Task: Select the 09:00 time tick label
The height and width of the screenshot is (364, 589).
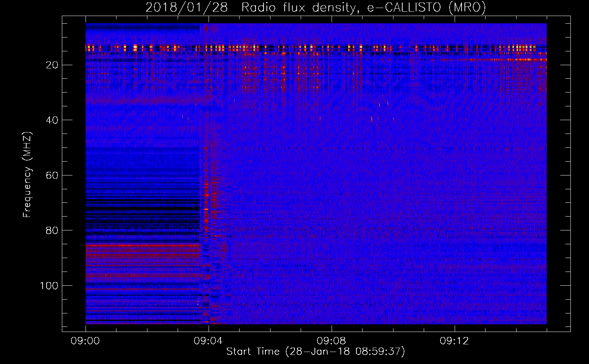Action: (x=86, y=341)
